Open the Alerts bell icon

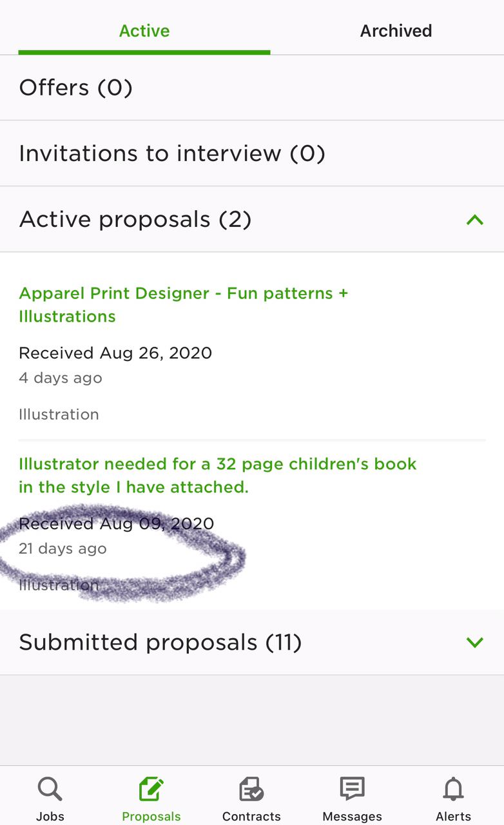[x=453, y=789]
